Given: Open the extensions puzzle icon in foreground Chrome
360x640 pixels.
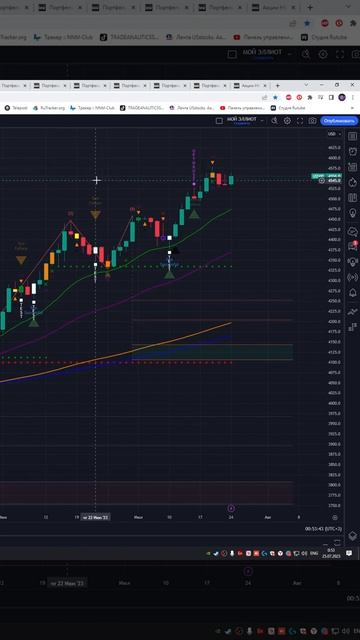Looking at the screenshot, I should (x=309, y=97).
